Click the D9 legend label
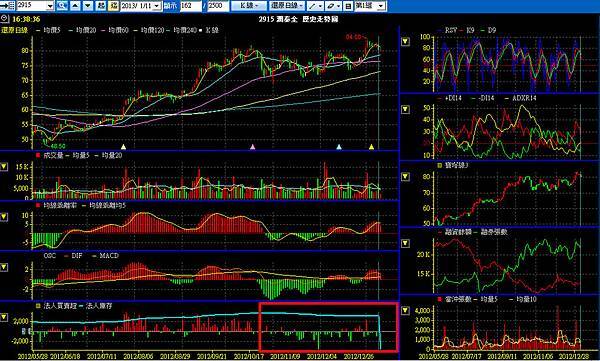This screenshot has height=361, width=600. click(491, 30)
